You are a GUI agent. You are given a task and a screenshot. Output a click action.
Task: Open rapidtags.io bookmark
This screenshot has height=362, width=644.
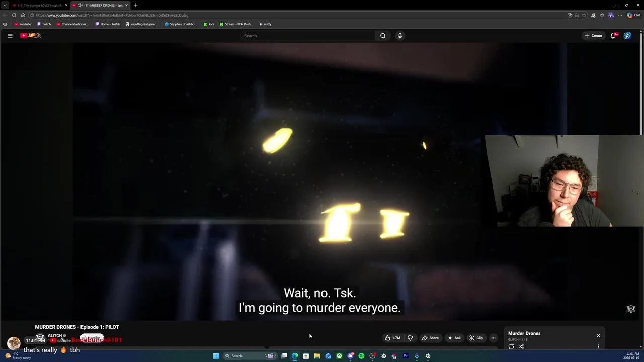[x=142, y=24]
